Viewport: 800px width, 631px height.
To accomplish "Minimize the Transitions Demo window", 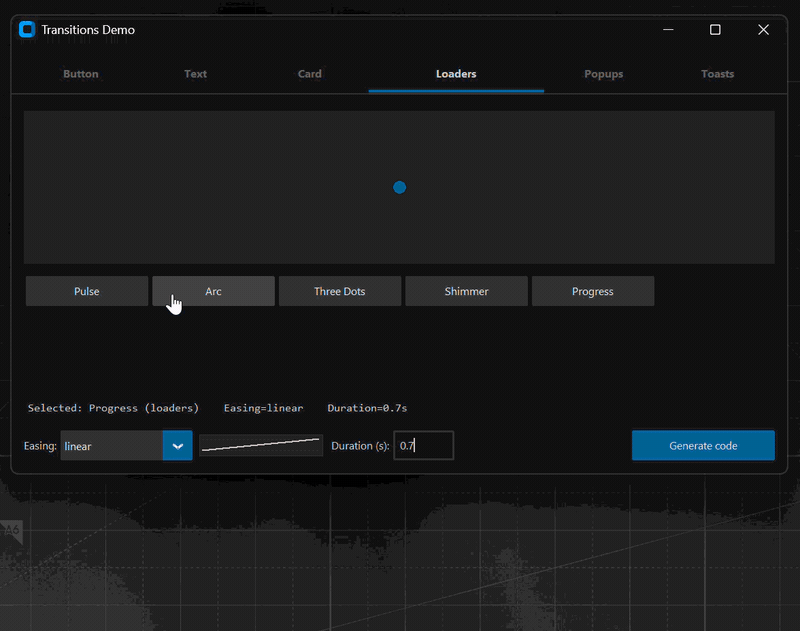I will [x=668, y=30].
